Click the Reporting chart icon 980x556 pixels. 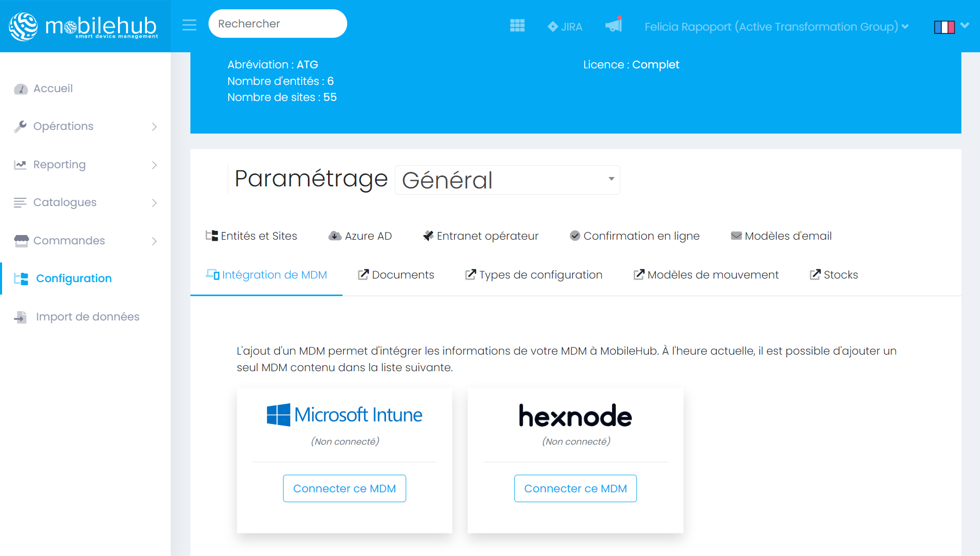click(20, 165)
